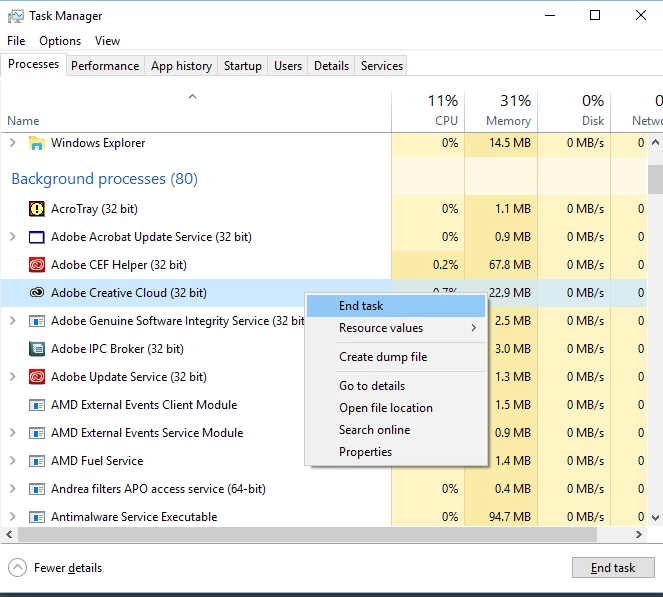Click the Windows Explorer folder icon
Image resolution: width=663 pixels, height=597 pixels.
37,143
